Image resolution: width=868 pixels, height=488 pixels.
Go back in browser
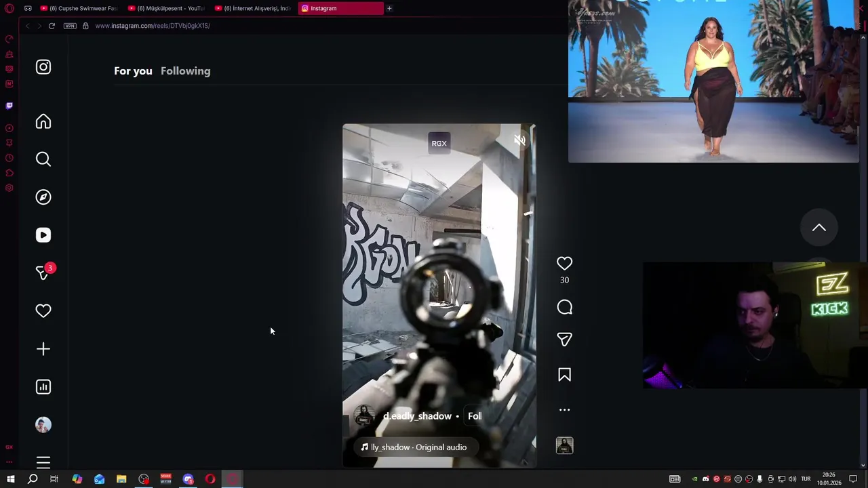point(27,26)
